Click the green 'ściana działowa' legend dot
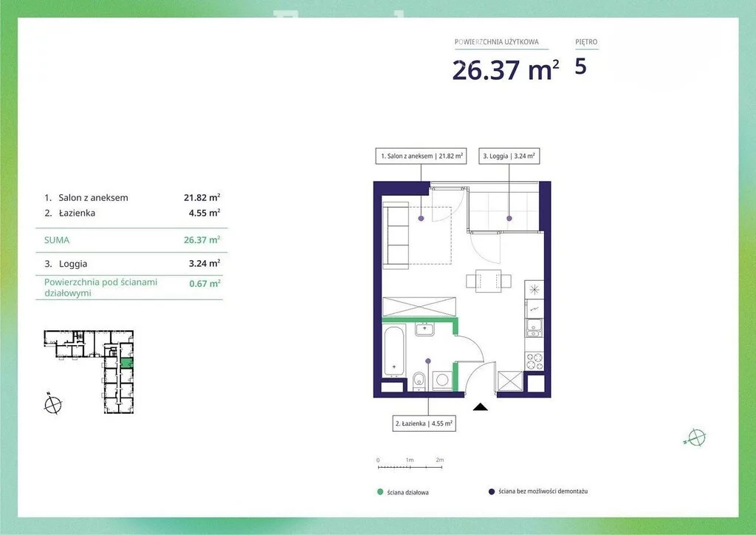The width and height of the screenshot is (756, 535). coord(380,491)
